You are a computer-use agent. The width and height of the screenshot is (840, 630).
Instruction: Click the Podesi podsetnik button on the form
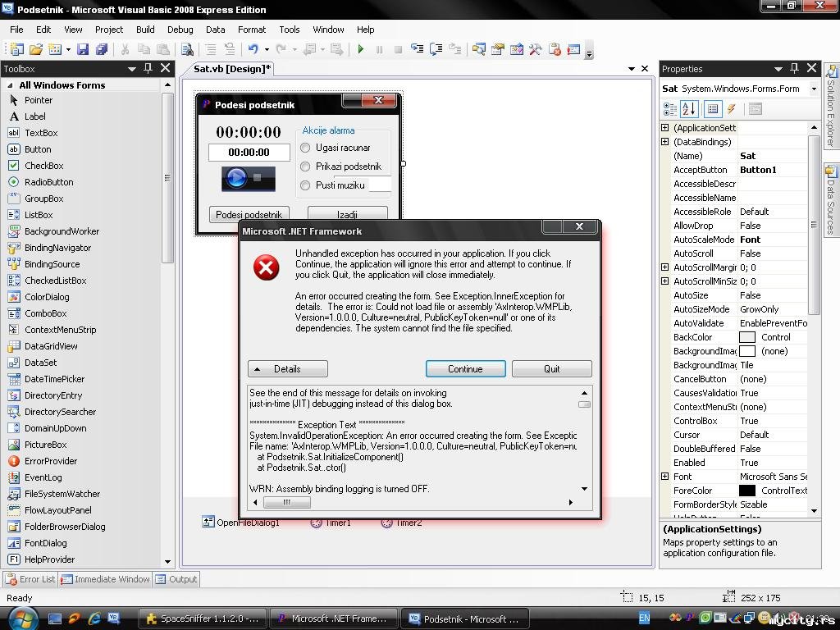point(249,214)
